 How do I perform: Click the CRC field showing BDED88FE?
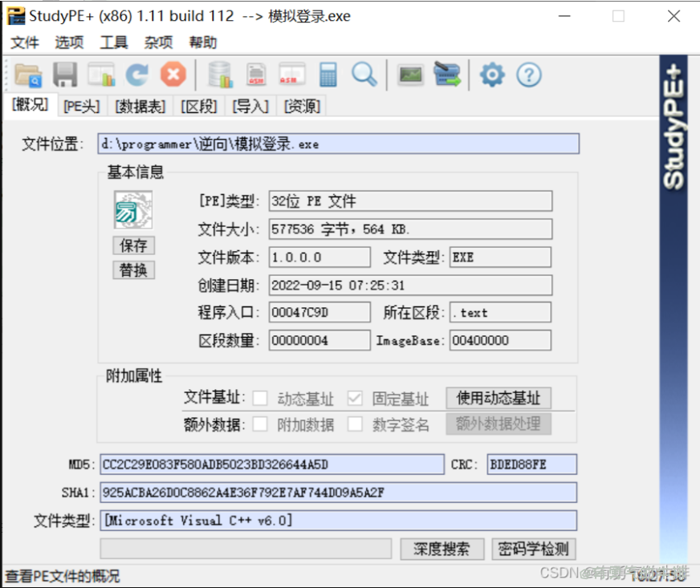[x=531, y=464]
